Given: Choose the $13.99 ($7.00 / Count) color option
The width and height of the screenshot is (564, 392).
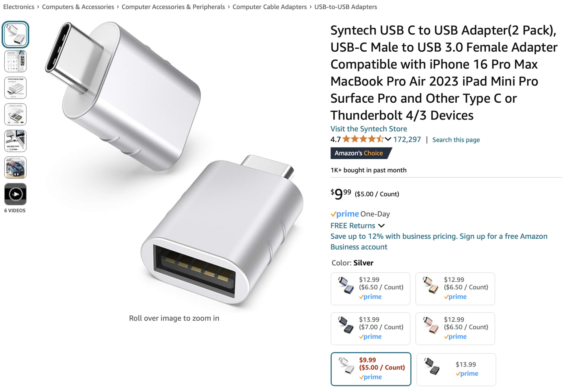Looking at the screenshot, I should tap(370, 329).
